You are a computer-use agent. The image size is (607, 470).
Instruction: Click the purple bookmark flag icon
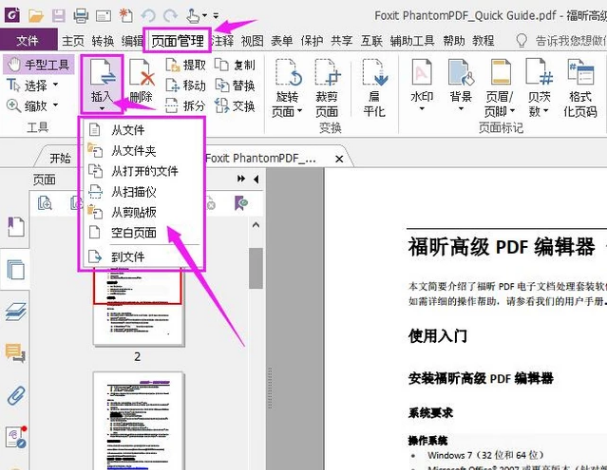[241, 204]
